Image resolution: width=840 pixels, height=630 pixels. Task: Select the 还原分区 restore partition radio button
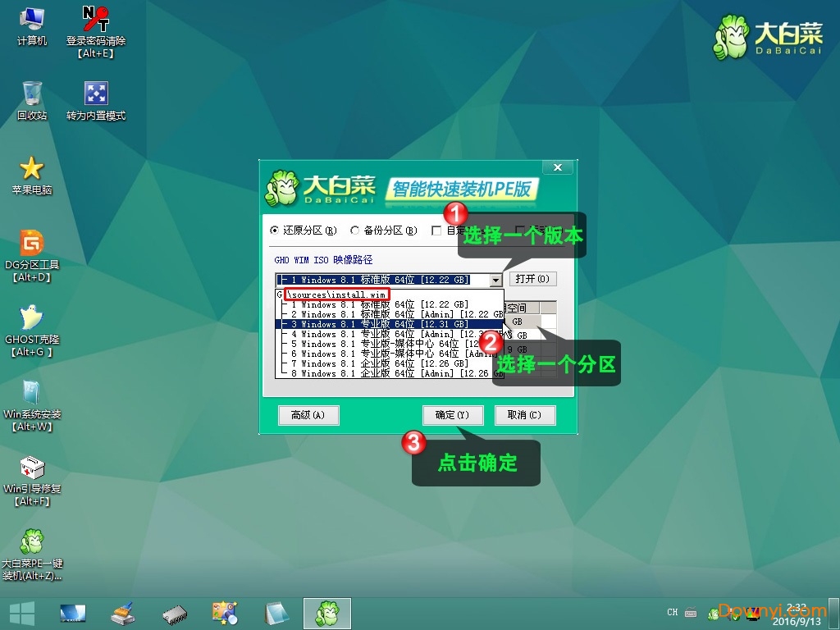(x=274, y=231)
